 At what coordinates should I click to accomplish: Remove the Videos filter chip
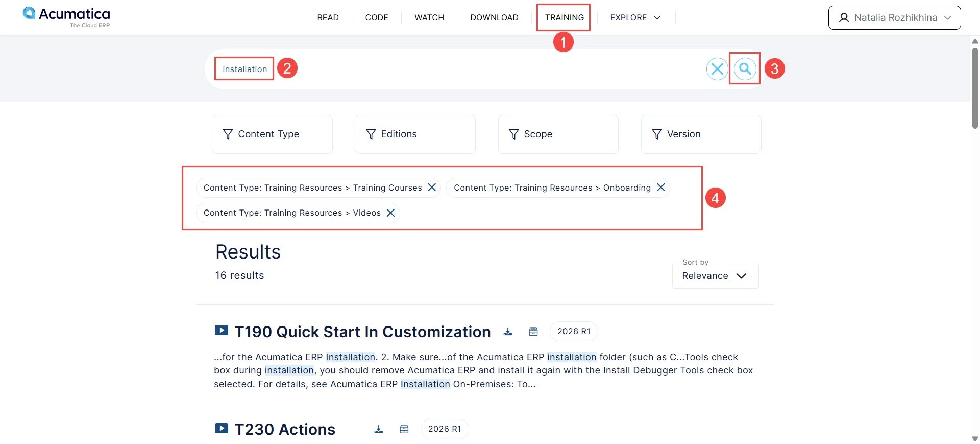tap(390, 213)
